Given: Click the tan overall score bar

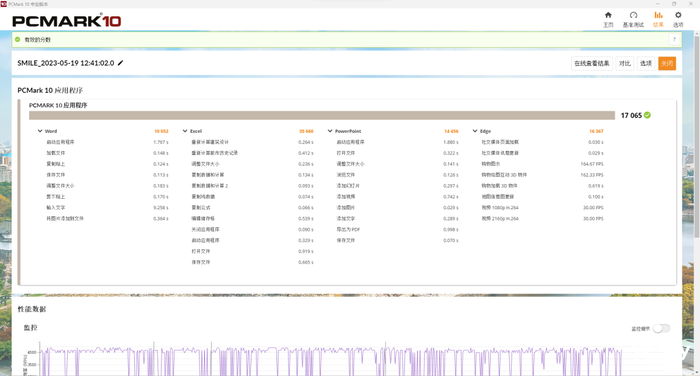Looking at the screenshot, I should click(322, 115).
